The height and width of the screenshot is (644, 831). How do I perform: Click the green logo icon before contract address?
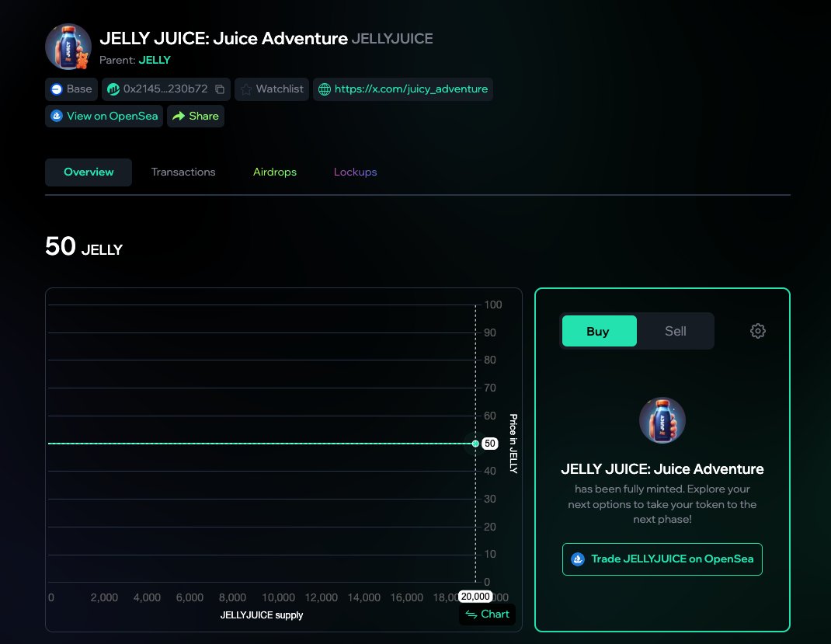113,89
